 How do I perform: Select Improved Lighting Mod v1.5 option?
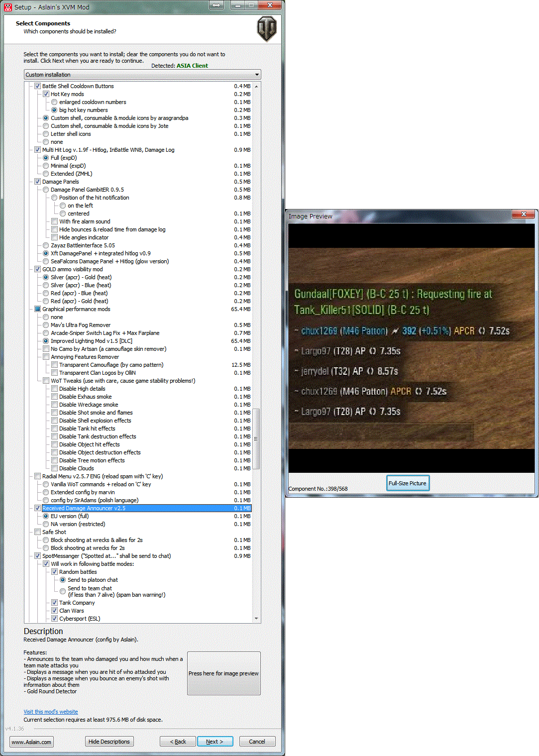(46, 341)
